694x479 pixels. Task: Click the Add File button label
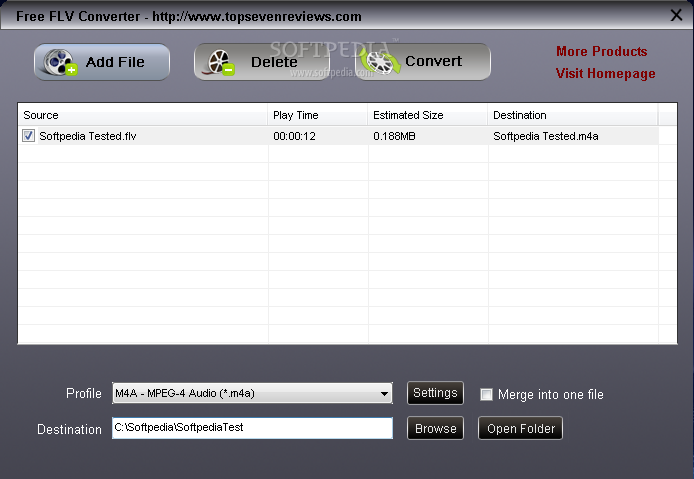click(x=115, y=62)
